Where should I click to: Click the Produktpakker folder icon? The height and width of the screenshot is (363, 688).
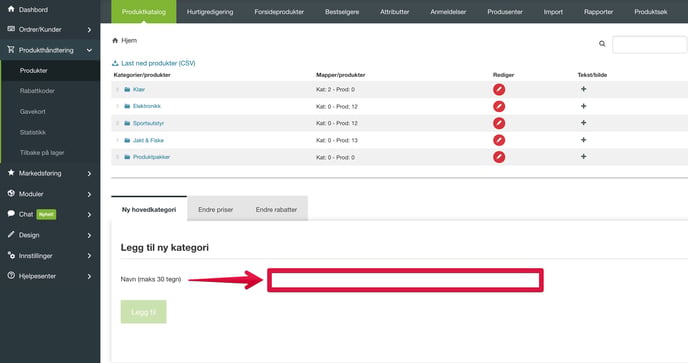tap(127, 157)
